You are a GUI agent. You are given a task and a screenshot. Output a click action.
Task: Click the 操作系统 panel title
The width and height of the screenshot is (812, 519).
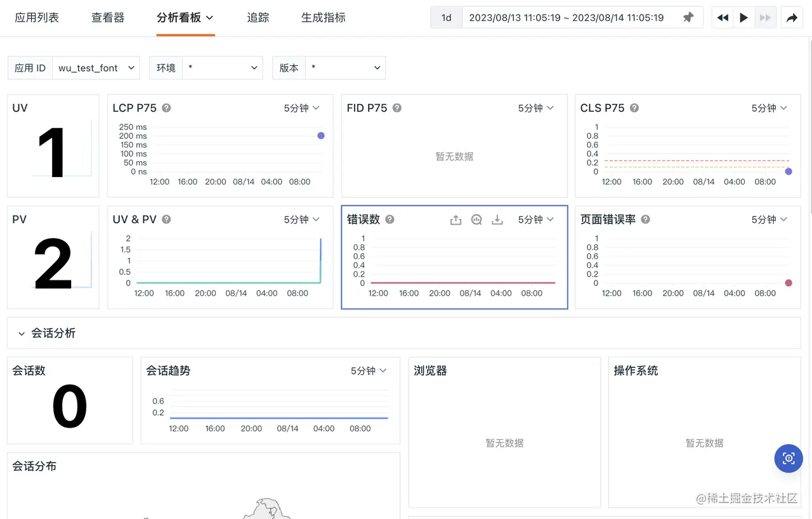pyautogui.click(x=636, y=371)
